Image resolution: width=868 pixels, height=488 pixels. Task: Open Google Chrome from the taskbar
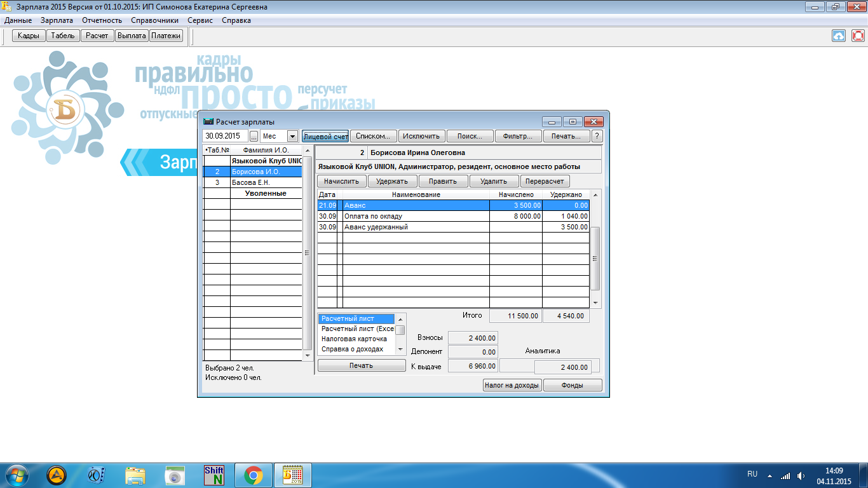[x=253, y=475]
